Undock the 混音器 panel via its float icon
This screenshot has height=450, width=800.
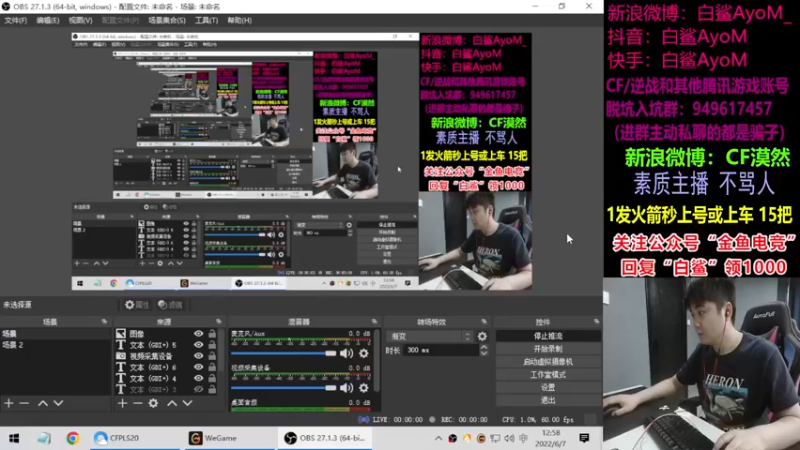tap(374, 321)
